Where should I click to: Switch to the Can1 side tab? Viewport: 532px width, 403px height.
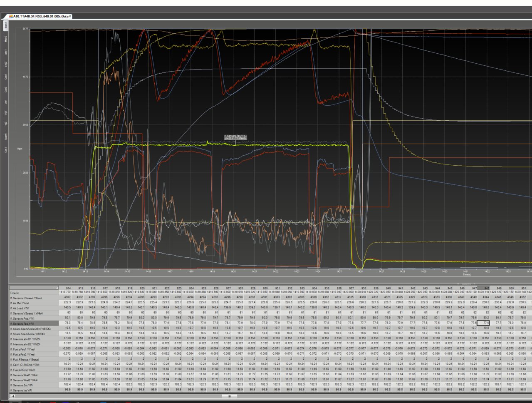[6, 77]
